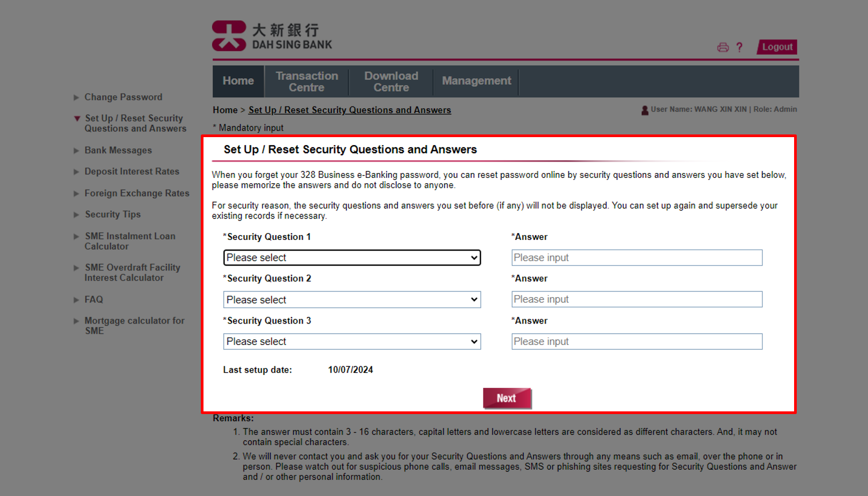868x496 pixels.
Task: Click the 'Remarks:' label
Action: coord(233,418)
